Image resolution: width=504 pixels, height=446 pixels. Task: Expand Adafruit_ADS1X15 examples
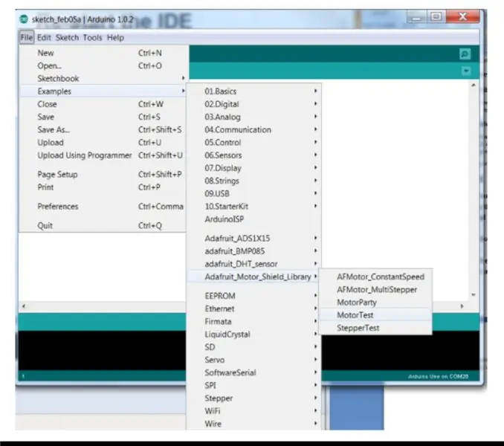pos(254,239)
